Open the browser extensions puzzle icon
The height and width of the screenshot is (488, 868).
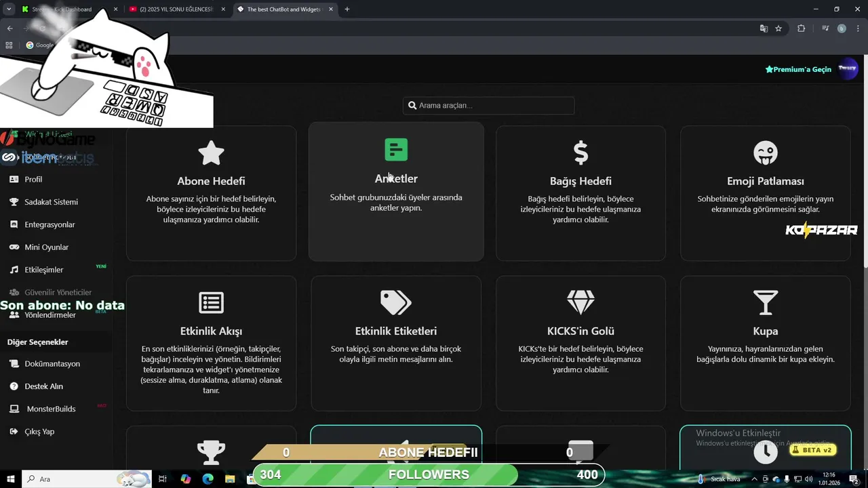click(802, 28)
